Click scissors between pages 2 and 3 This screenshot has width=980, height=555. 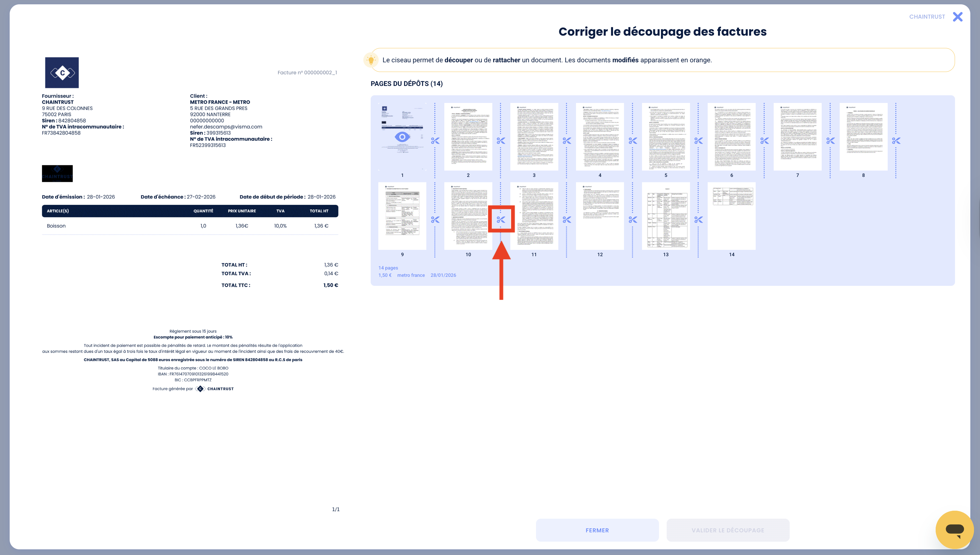coord(501,141)
